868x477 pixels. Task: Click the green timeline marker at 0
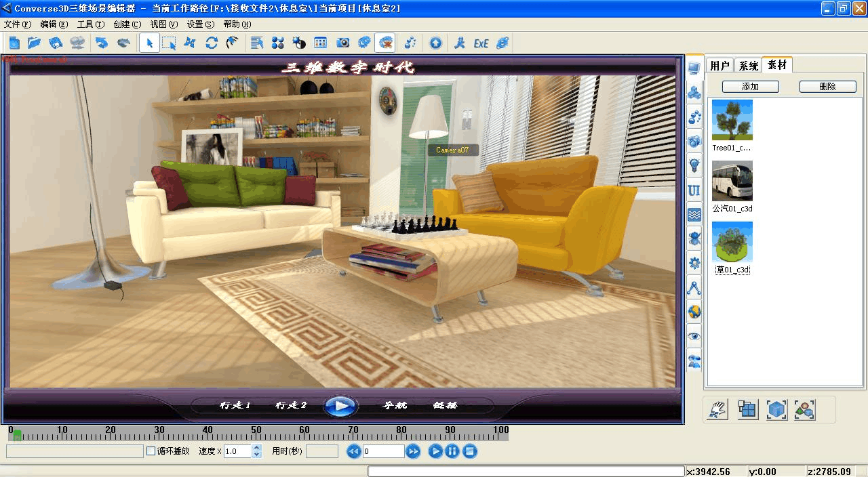(17, 436)
